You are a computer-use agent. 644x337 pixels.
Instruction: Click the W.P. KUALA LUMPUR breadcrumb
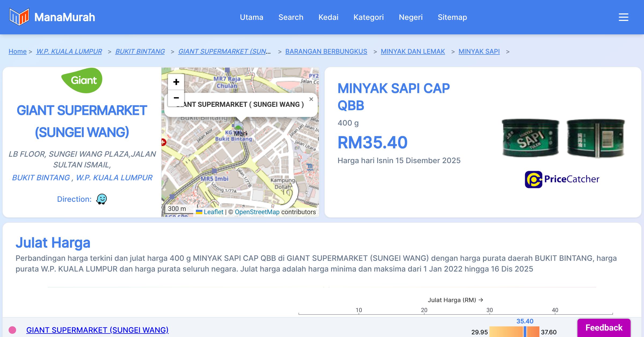(x=69, y=51)
